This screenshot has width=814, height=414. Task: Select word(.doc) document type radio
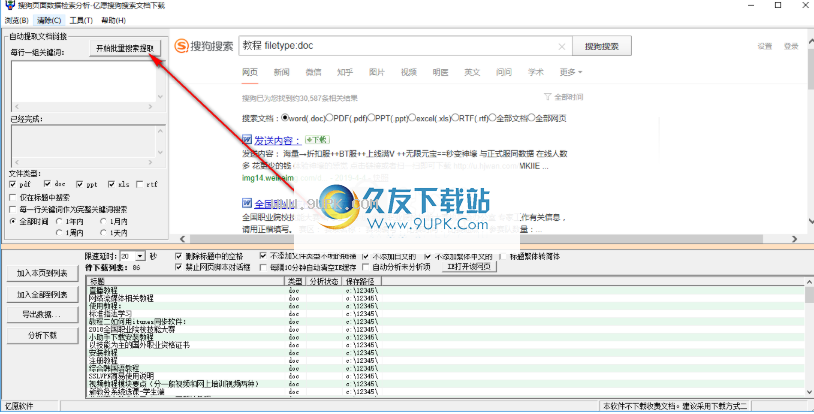click(285, 118)
